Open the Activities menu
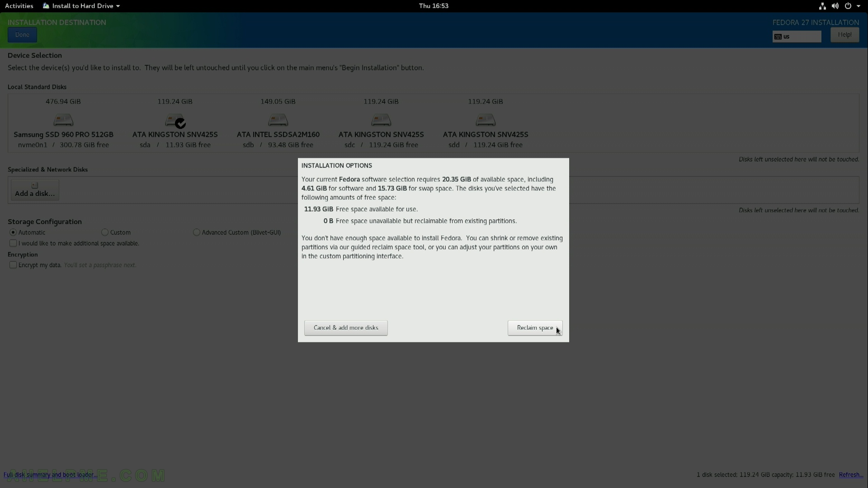The height and width of the screenshot is (488, 868). (x=19, y=5)
